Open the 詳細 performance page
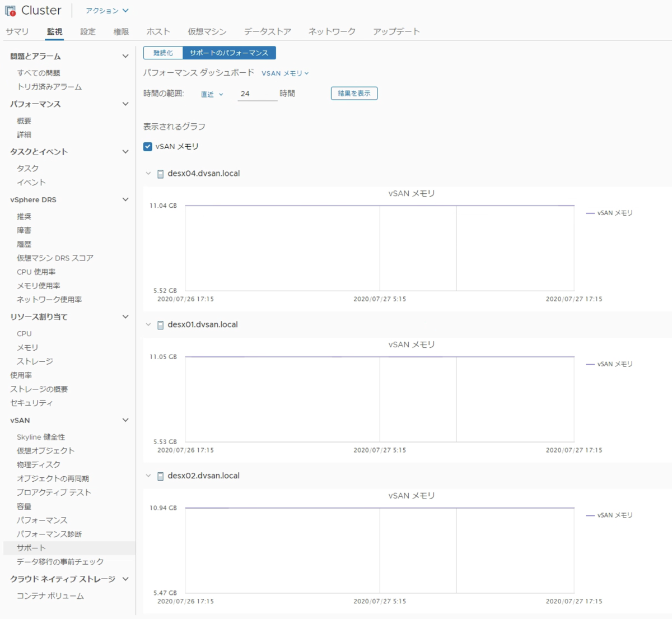Image resolution: width=672 pixels, height=619 pixels. (x=24, y=134)
